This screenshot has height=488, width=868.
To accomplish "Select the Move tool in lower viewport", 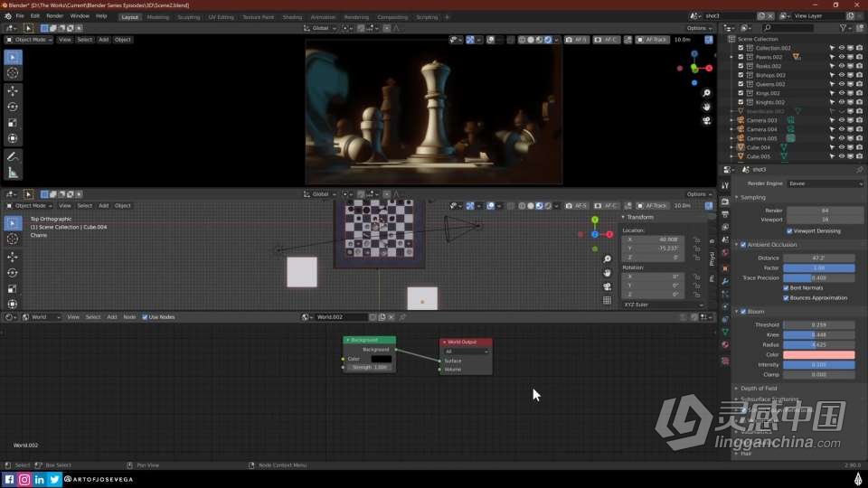I will click(13, 257).
